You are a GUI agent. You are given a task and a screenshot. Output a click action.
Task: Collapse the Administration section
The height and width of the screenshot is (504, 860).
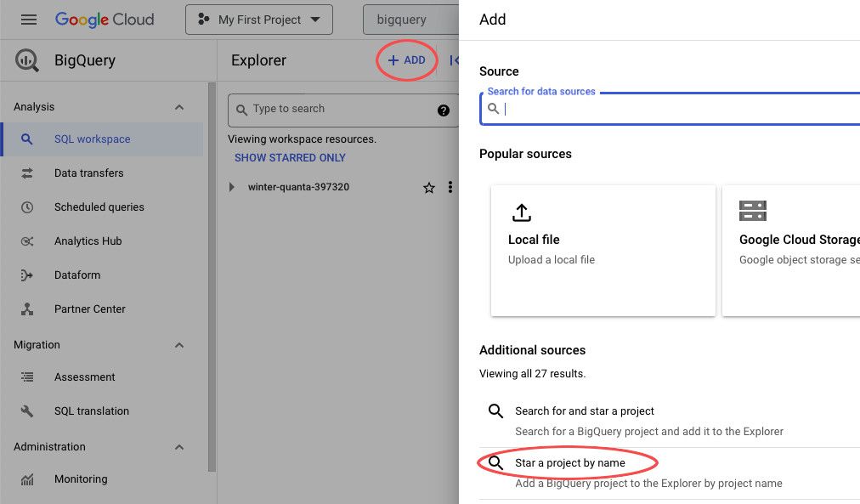(x=178, y=447)
